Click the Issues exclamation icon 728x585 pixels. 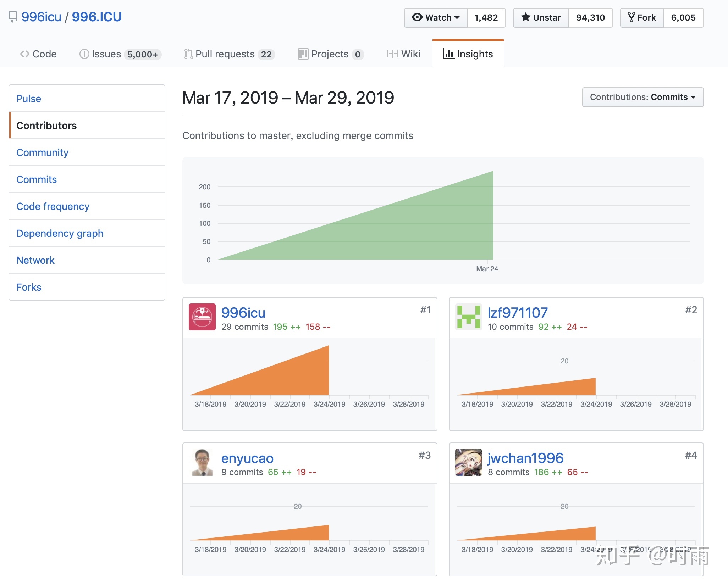84,54
